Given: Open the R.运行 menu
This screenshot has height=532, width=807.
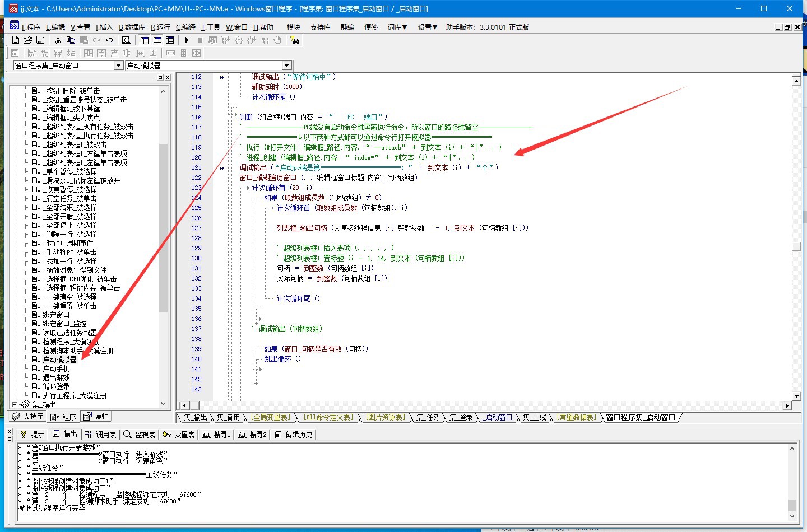Looking at the screenshot, I should 160,27.
